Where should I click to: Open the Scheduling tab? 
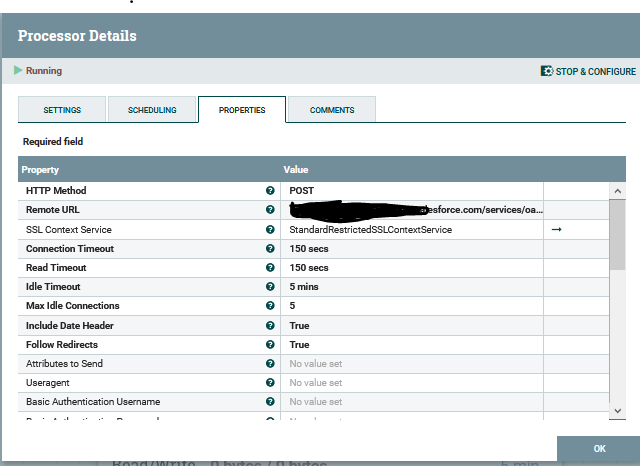click(x=152, y=109)
